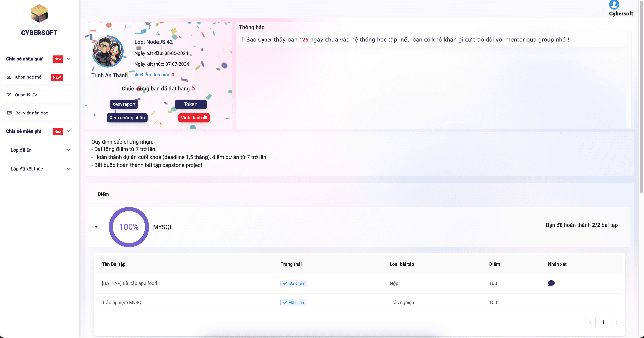Click Bạn đã hoàn thành 2/2 bài tập
The width and height of the screenshot is (644, 338).
click(582, 225)
